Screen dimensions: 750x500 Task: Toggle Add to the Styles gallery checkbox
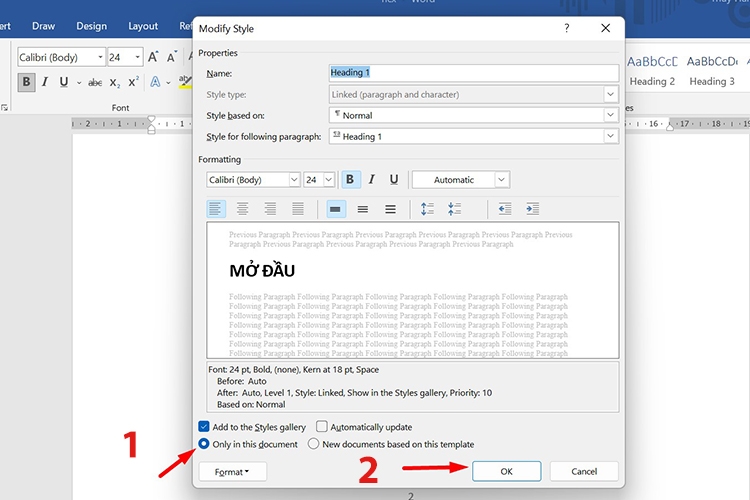click(204, 426)
